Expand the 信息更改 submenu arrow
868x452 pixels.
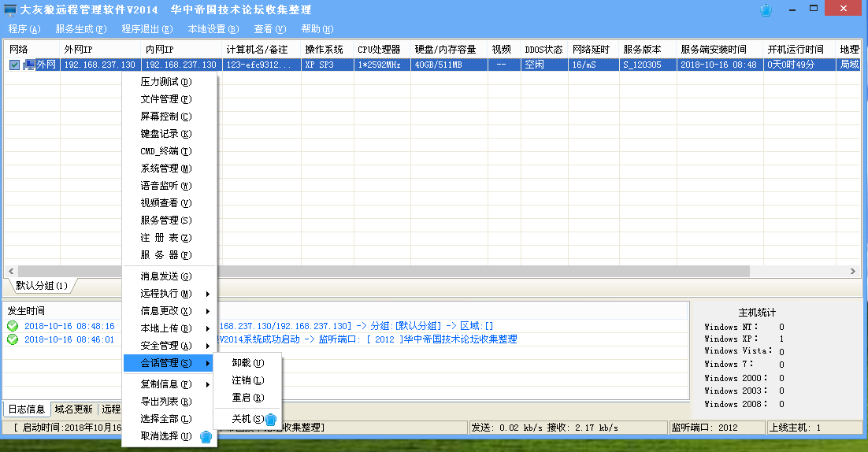208,311
